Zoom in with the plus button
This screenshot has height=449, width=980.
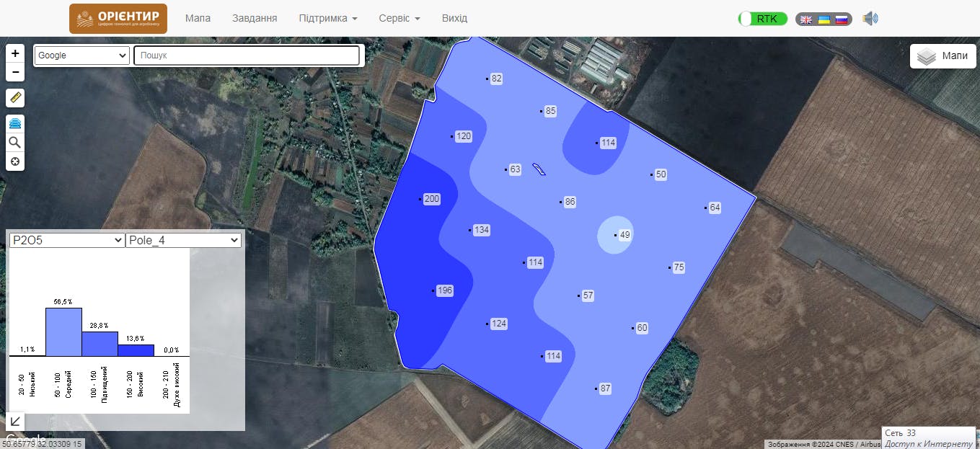[x=15, y=54]
